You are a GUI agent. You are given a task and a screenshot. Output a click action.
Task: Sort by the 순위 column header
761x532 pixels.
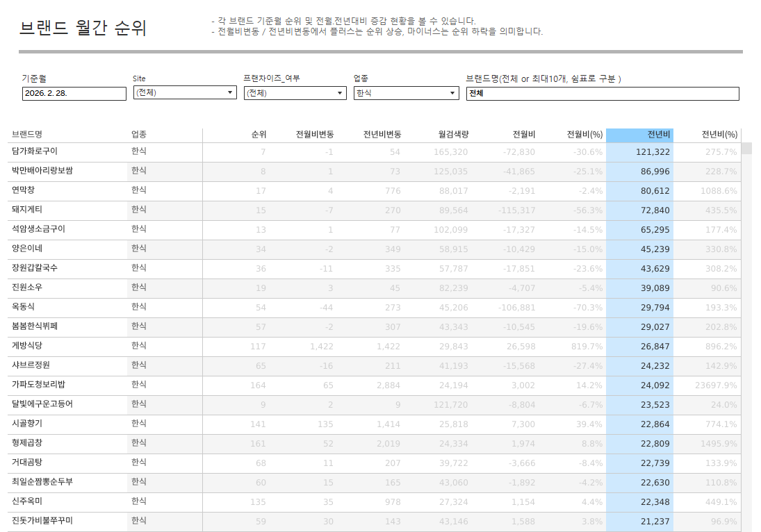tap(259, 135)
